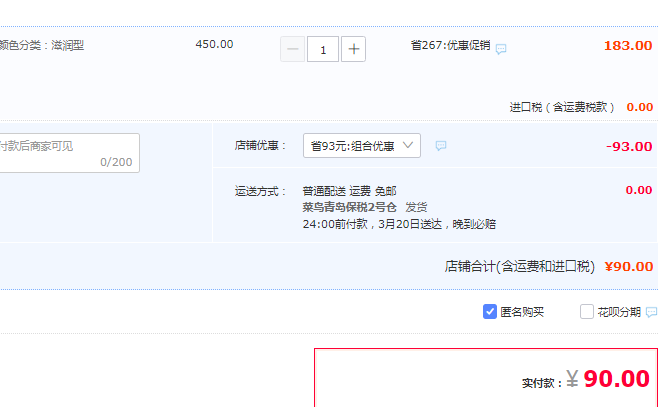671x407 pixels.
Task: Click the 店铺合计(含运费和进口税) label
Action: click(520, 267)
